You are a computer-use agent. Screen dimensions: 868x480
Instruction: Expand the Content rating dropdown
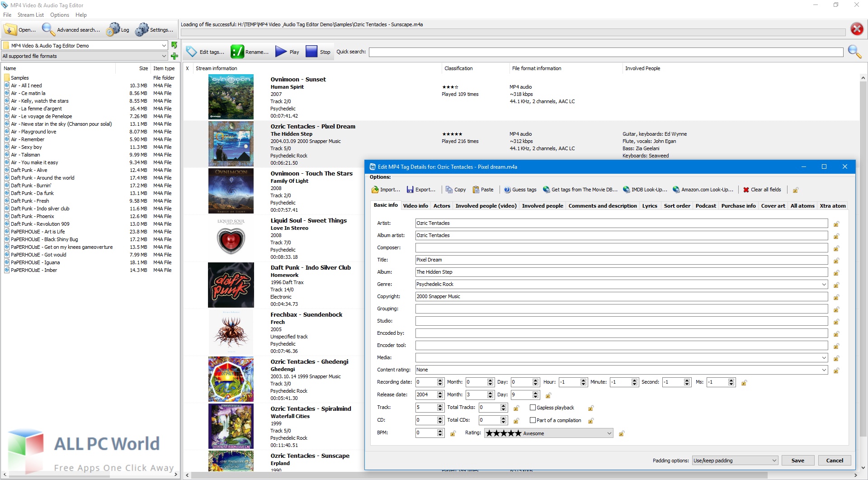(x=824, y=370)
